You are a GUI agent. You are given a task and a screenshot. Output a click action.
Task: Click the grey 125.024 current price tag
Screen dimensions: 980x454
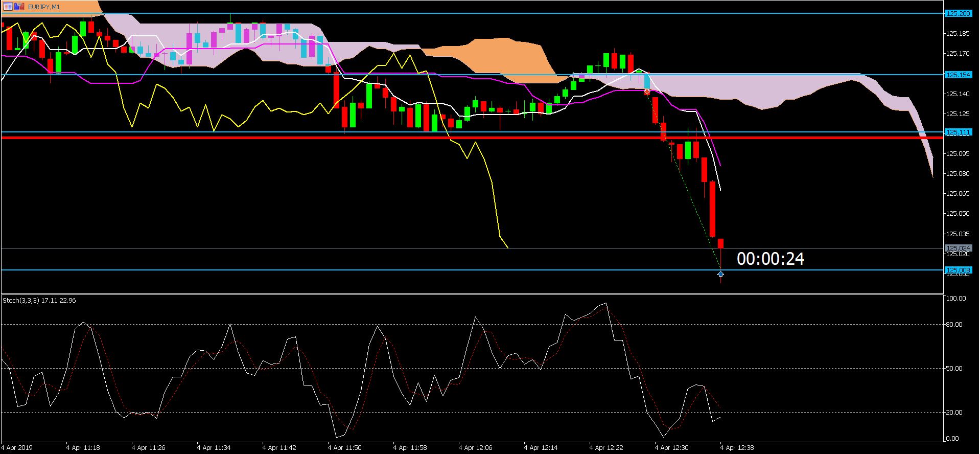[958, 248]
